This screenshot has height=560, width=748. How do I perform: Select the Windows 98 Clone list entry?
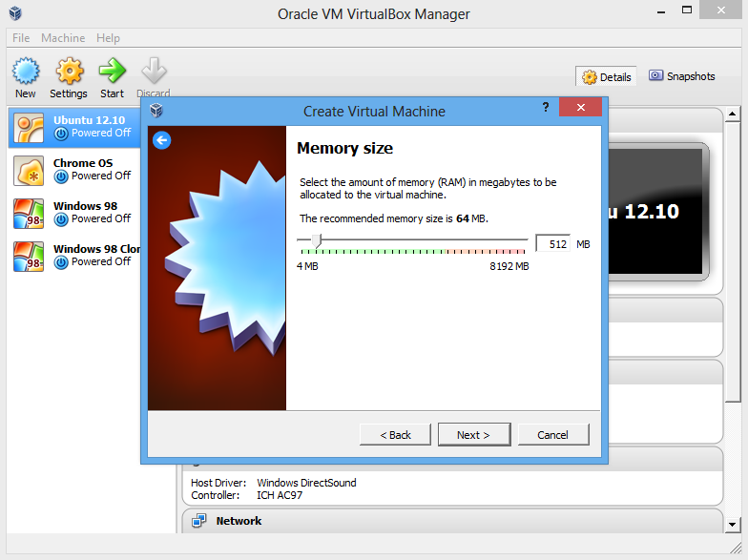[x=76, y=256]
